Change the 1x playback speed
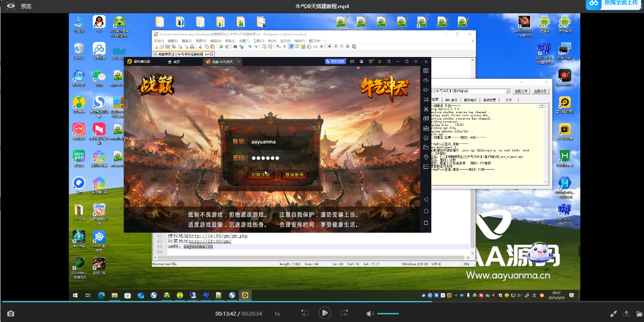This screenshot has width=644, height=322. 277,314
